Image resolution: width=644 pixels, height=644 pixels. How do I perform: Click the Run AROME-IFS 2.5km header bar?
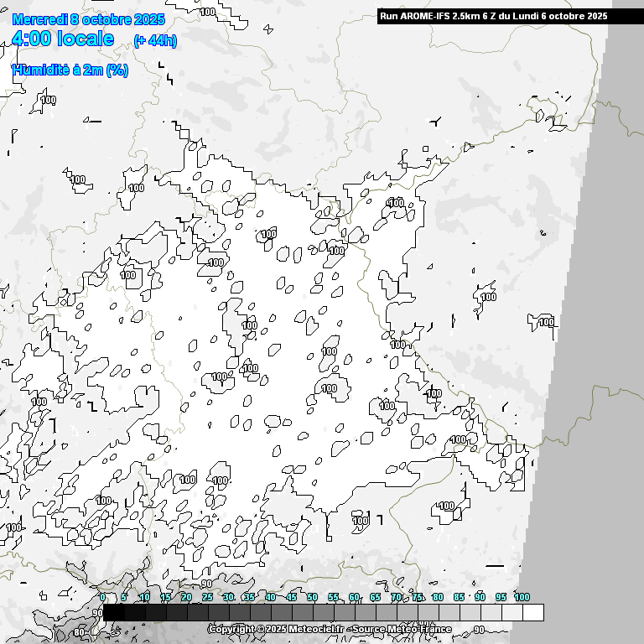point(494,16)
